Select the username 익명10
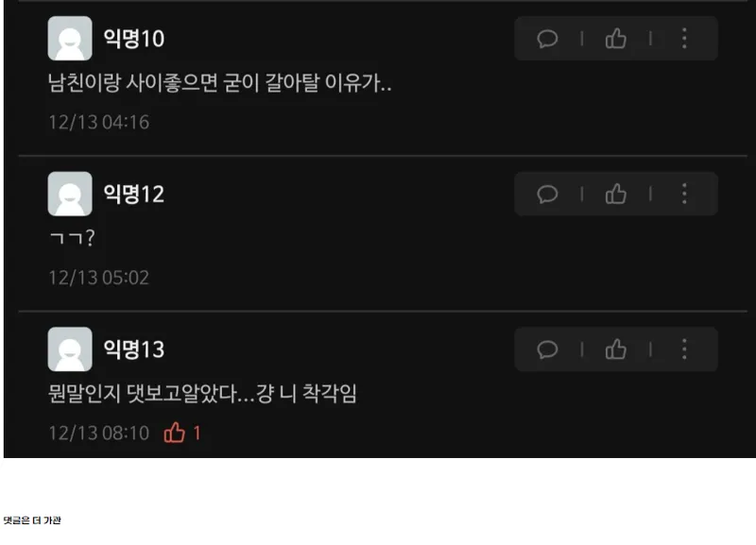Viewport: 756px width, 545px height. pos(134,39)
